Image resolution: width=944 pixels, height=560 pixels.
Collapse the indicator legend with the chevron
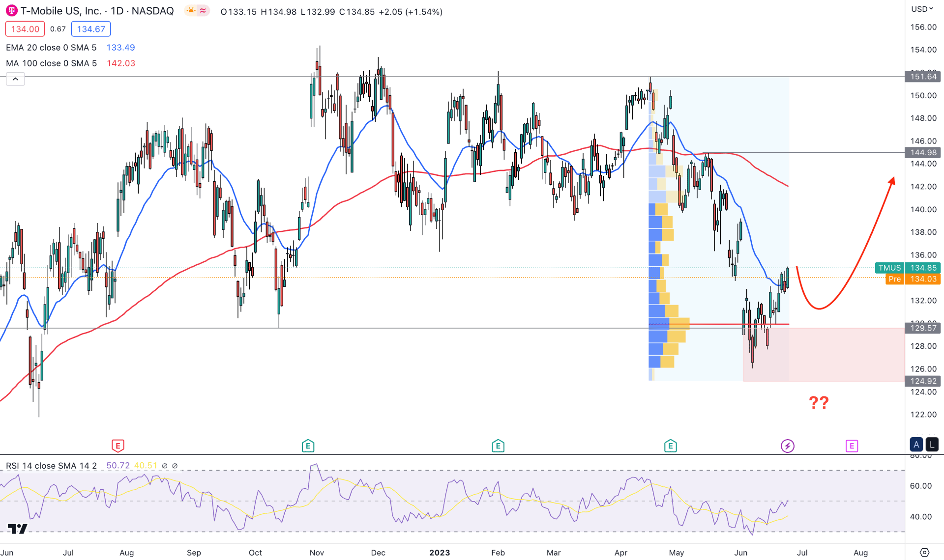coord(15,79)
